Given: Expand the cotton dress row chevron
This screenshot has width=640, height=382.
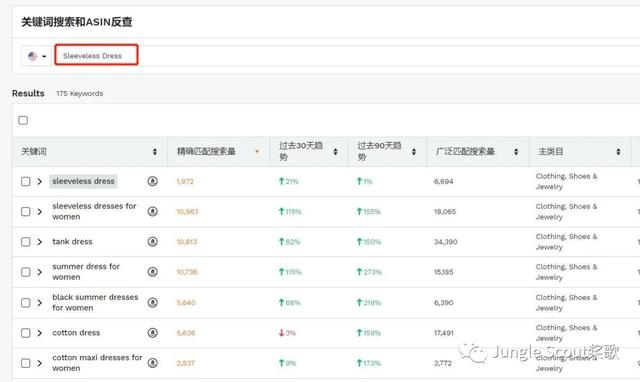Looking at the screenshot, I should coord(40,333).
